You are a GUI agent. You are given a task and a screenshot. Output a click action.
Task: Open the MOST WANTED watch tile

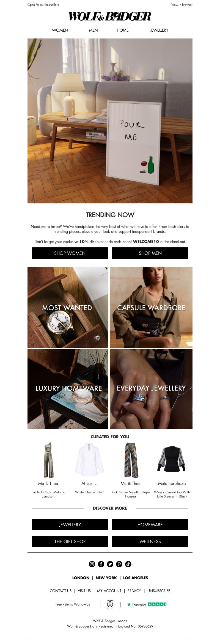pos(68,308)
